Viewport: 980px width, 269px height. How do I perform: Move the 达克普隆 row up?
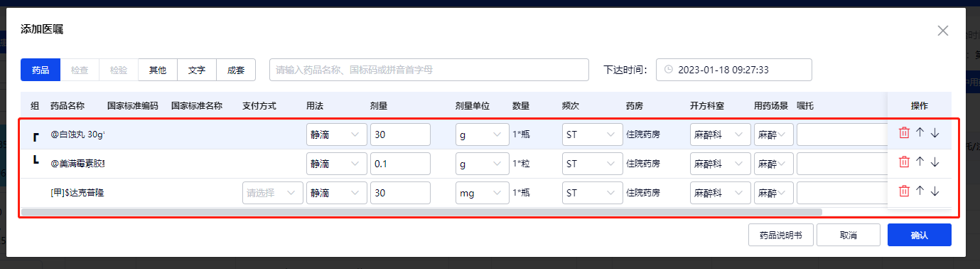click(x=920, y=191)
